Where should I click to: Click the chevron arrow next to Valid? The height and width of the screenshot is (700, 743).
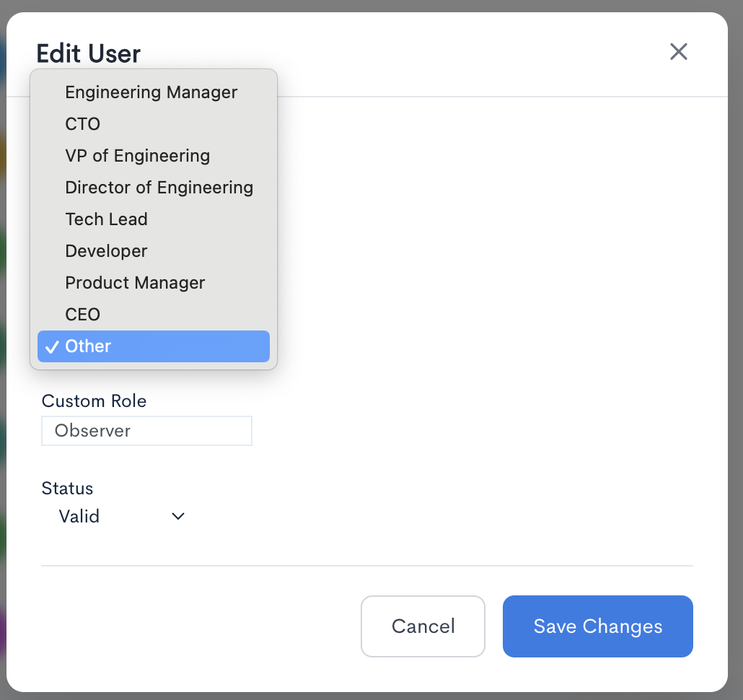pos(177,516)
